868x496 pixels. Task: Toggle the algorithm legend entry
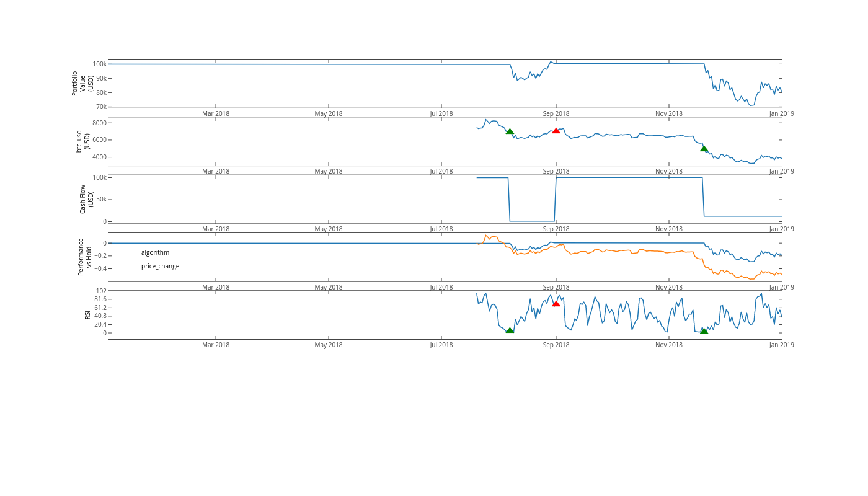pyautogui.click(x=155, y=253)
